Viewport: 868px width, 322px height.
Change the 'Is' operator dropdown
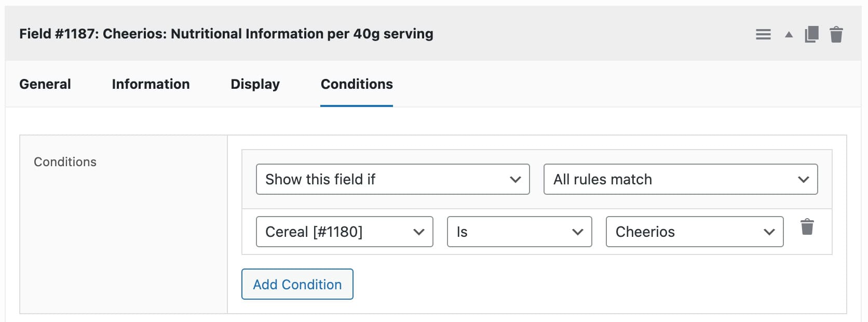pyautogui.click(x=519, y=232)
